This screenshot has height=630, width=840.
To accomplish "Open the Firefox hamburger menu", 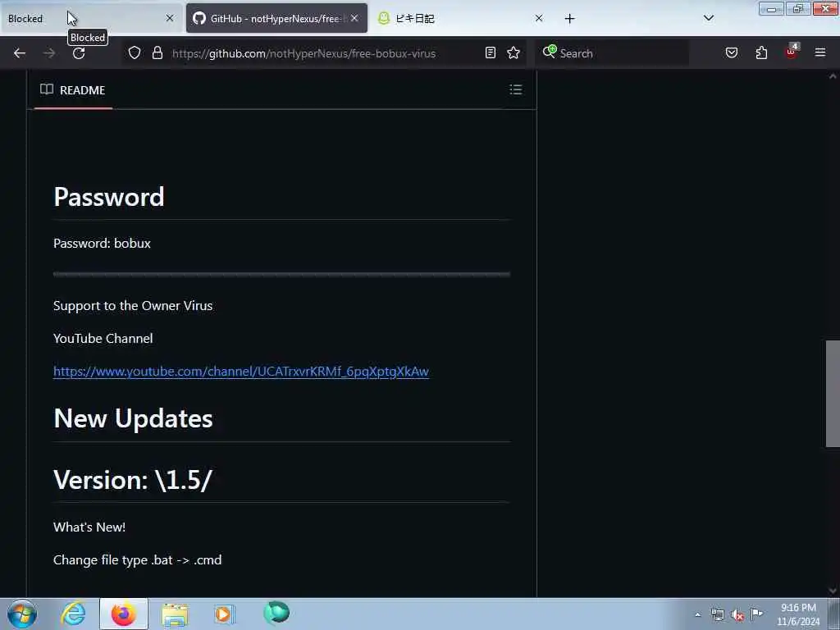I will click(x=819, y=53).
